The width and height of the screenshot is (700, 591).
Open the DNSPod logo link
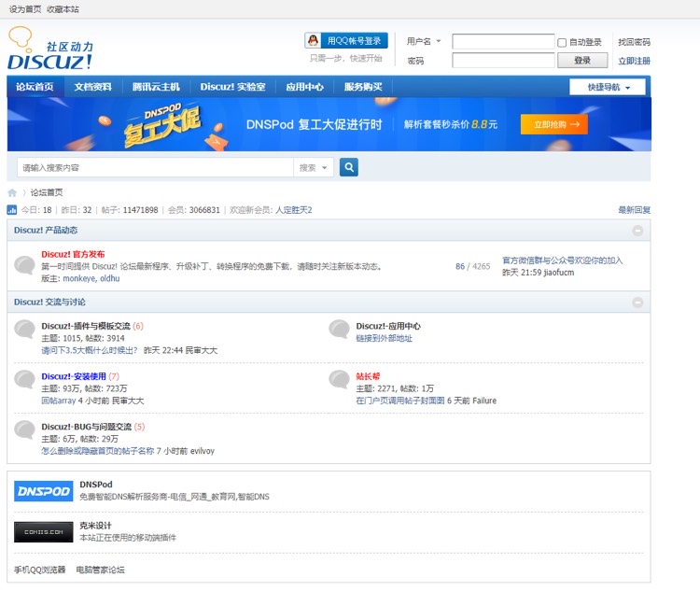tap(43, 491)
